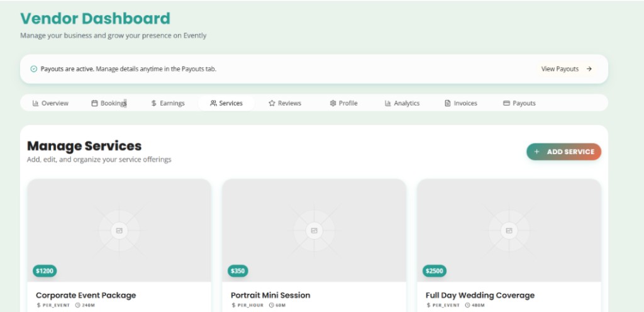Screen dimensions: 644x312
Task: Click the Services people icon
Action: click(x=213, y=103)
